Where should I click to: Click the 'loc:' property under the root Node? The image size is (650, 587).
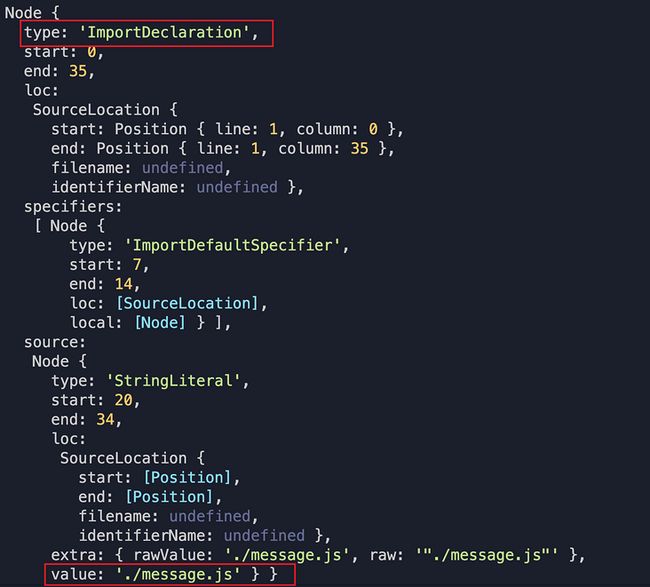pos(41,90)
